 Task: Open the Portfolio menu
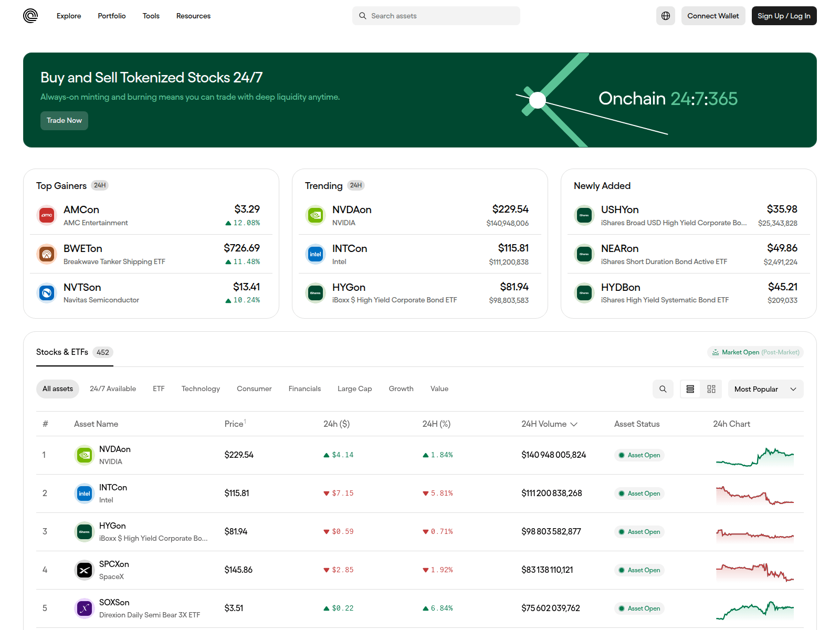112,16
